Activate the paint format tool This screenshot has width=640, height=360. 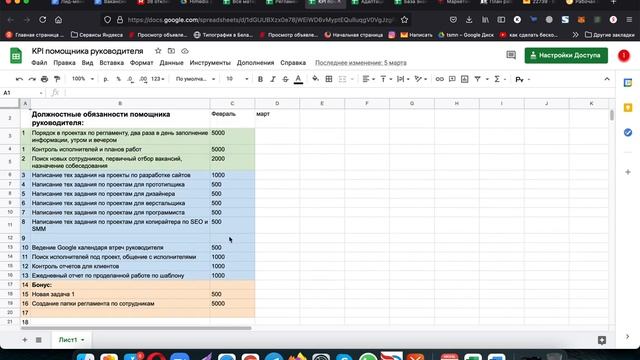57,79
